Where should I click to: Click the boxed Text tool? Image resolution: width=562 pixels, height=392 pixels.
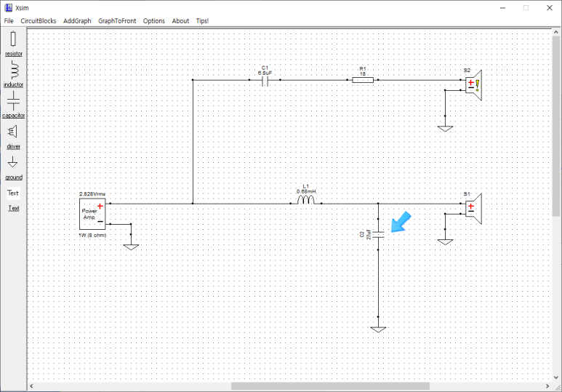[x=13, y=193]
